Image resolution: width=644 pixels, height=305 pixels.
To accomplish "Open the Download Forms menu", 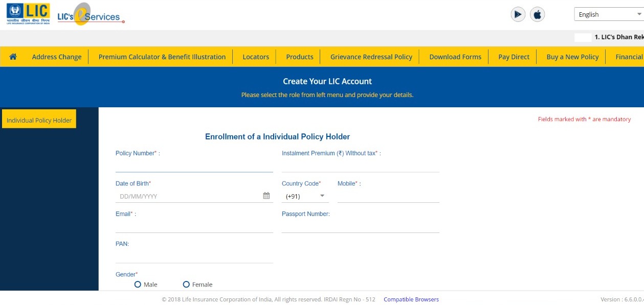I will (x=455, y=57).
